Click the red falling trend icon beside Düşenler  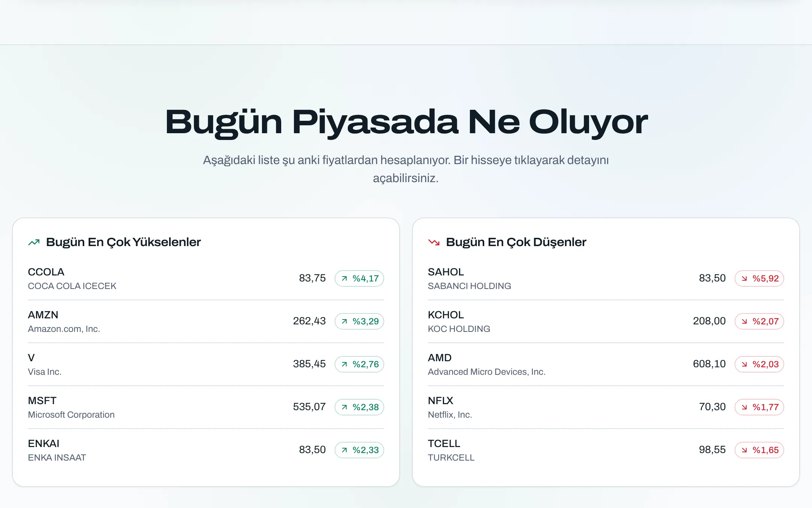click(434, 242)
